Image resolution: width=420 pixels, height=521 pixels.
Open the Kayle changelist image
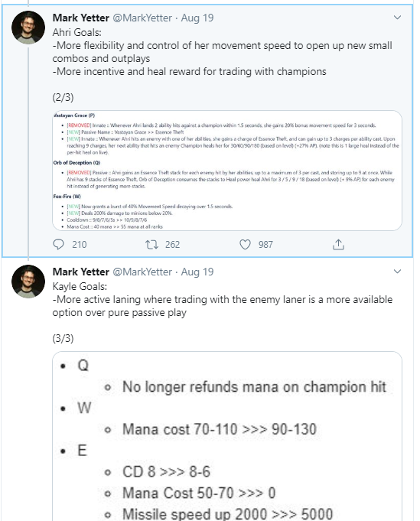point(227,436)
